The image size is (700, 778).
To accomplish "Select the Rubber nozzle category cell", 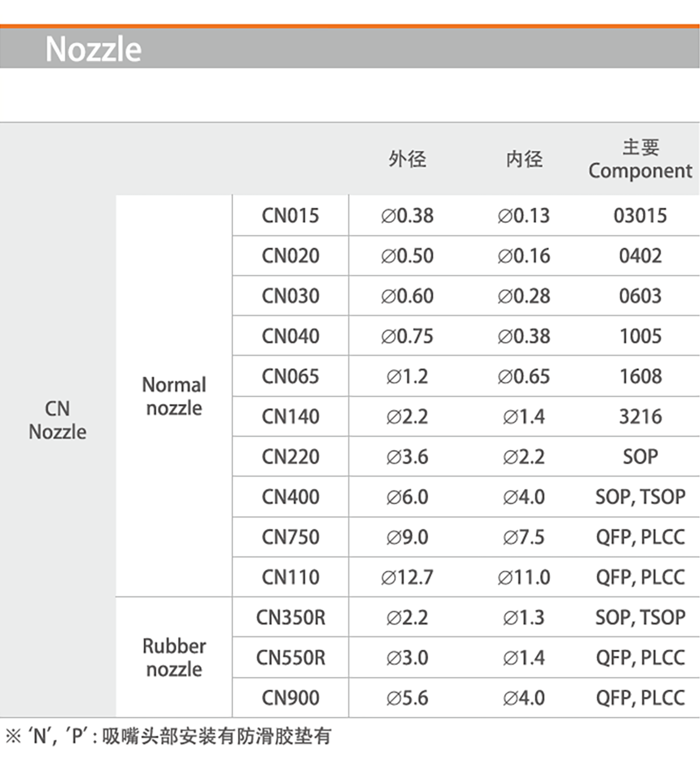I will [174, 657].
